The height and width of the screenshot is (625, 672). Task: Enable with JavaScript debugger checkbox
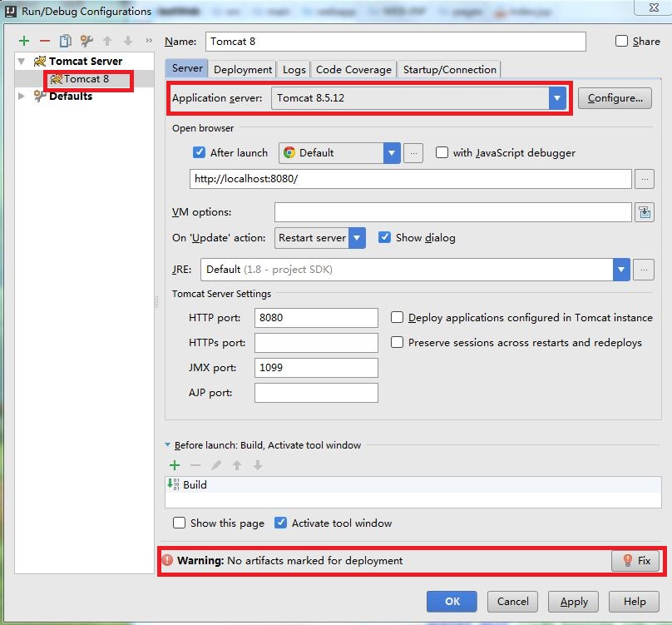(442, 152)
